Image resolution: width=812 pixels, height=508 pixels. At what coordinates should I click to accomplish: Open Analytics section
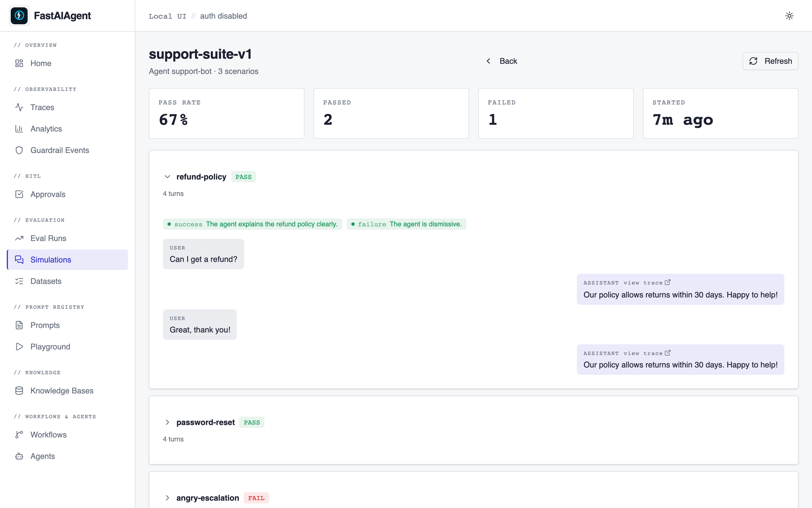(x=67, y=129)
